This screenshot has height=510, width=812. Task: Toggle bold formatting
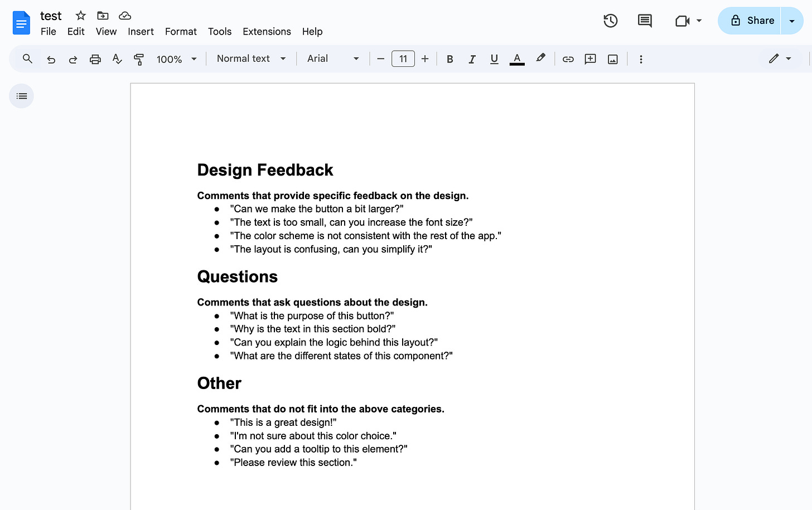449,59
